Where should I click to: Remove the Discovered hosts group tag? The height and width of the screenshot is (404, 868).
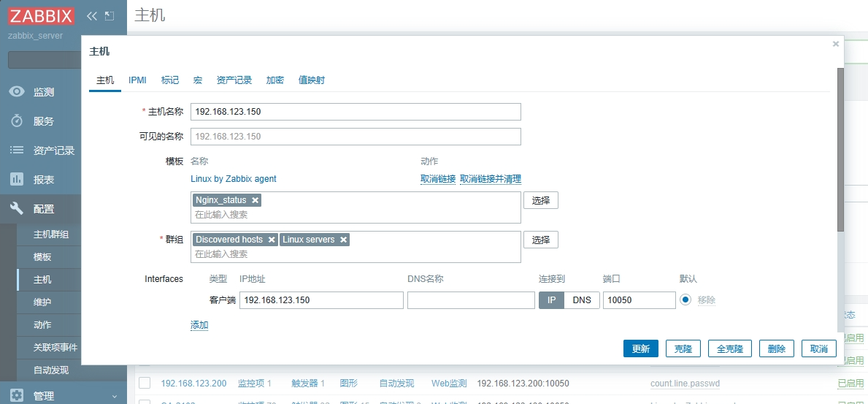pyautogui.click(x=272, y=240)
